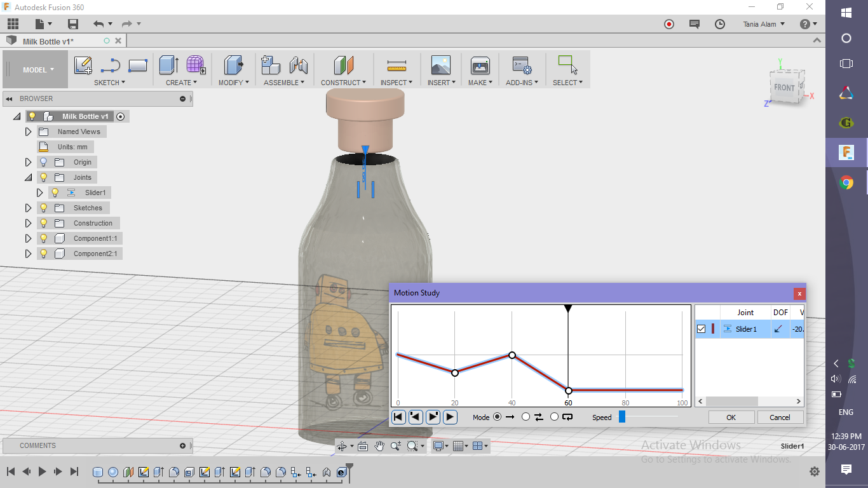Play motion study forward
Viewport: 868px width, 488px height.
pos(450,417)
